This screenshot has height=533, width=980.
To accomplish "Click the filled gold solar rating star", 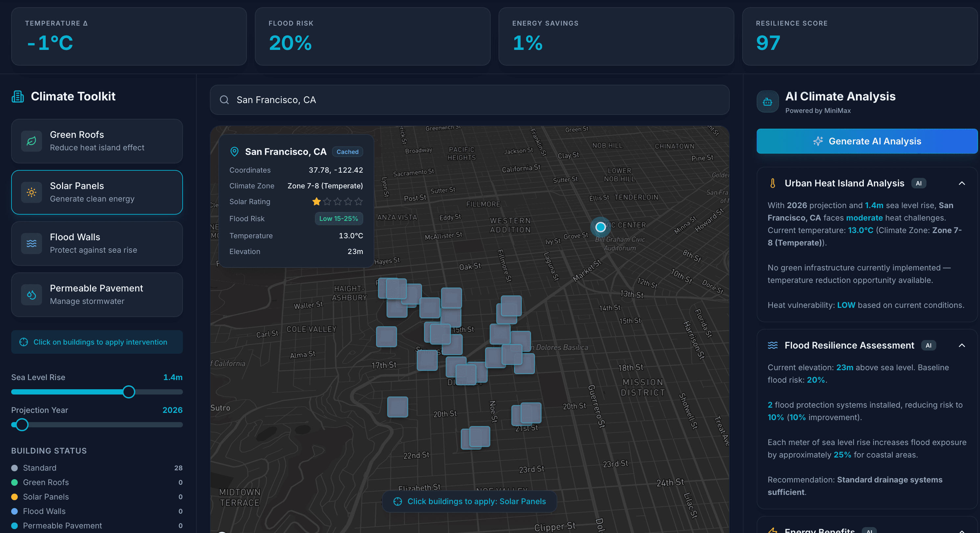I will (317, 202).
